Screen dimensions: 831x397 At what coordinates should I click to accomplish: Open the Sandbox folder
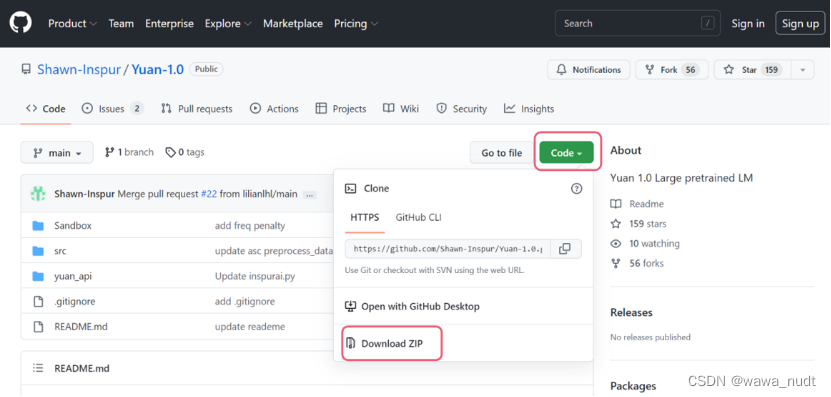click(73, 226)
